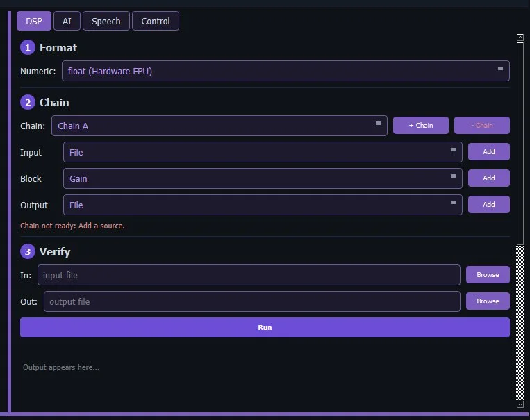Click the scrollbar up arrow
Image resolution: width=530 pixels, height=420 pixels.
click(x=520, y=37)
